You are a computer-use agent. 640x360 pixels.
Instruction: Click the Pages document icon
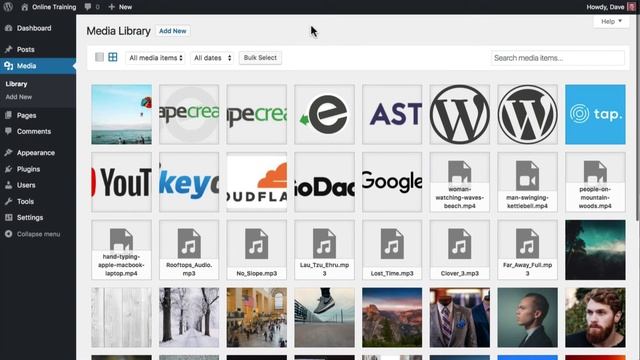(x=9, y=115)
